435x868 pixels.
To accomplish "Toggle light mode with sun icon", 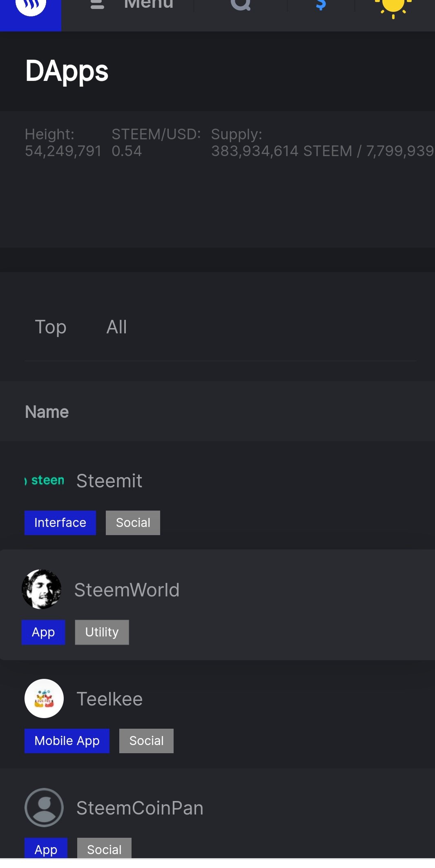I will (393, 6).
